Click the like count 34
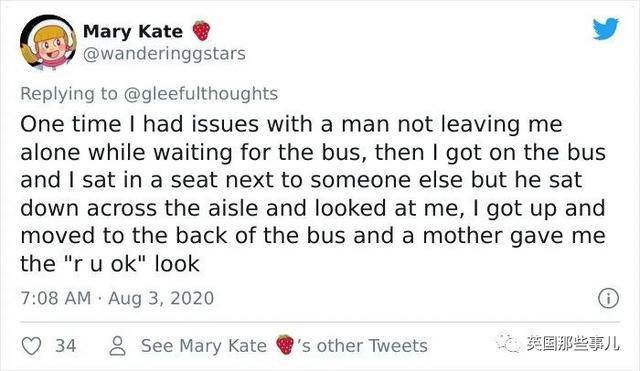The image size is (640, 371). tap(66, 346)
